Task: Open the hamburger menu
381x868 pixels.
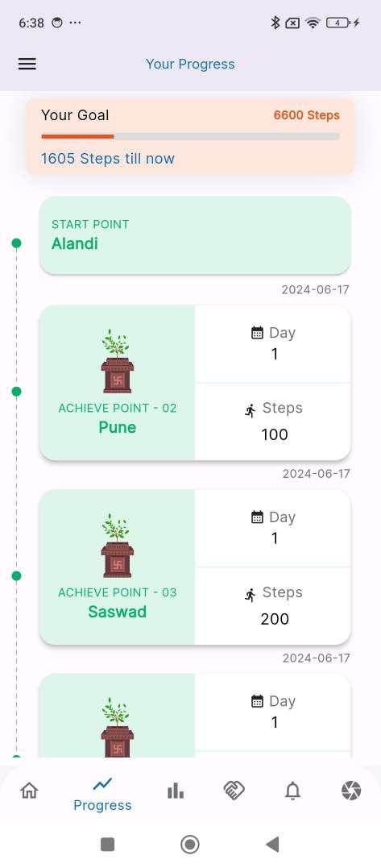Action: [x=27, y=64]
